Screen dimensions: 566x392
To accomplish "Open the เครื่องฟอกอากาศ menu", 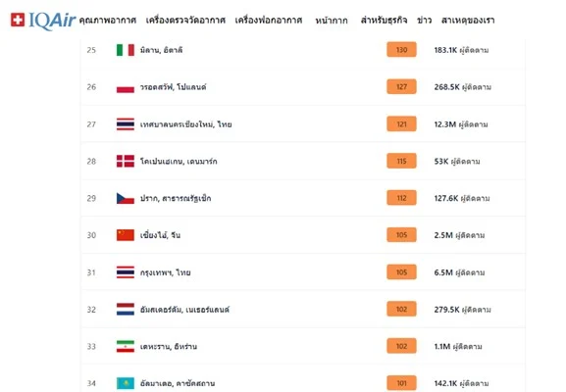I will click(x=269, y=21).
